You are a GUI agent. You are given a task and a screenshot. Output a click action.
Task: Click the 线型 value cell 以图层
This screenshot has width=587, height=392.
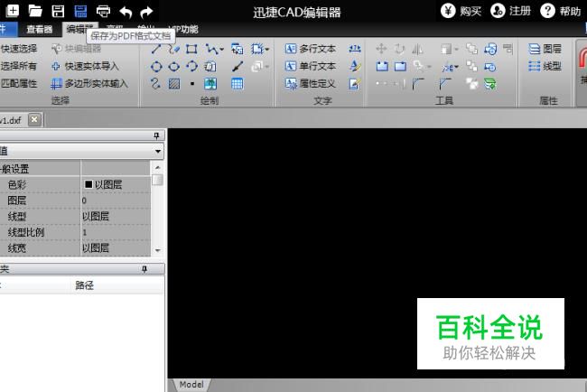click(116, 217)
